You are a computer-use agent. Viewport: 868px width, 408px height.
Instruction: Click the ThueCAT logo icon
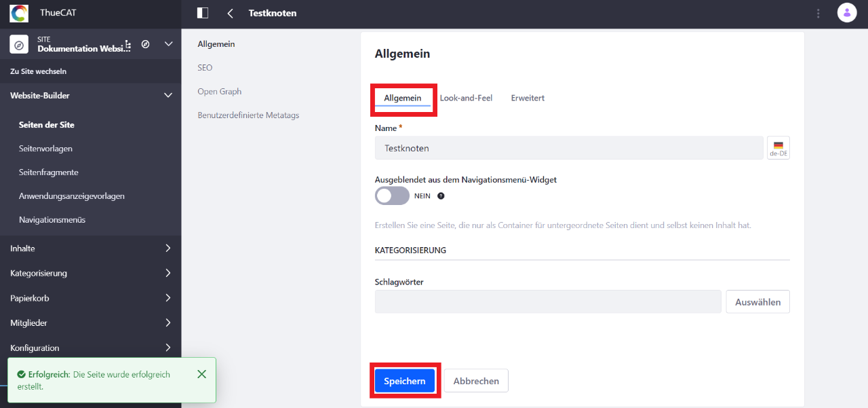click(19, 13)
